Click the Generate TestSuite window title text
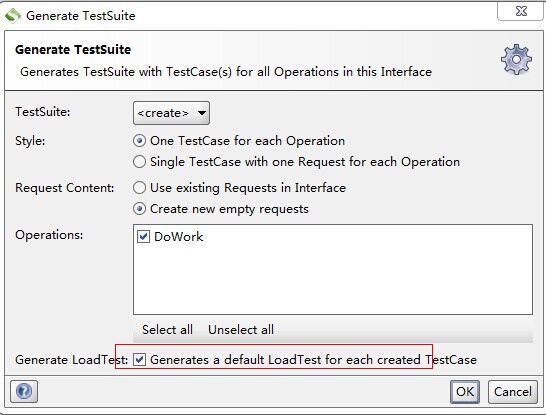The width and height of the screenshot is (546, 415). click(81, 16)
